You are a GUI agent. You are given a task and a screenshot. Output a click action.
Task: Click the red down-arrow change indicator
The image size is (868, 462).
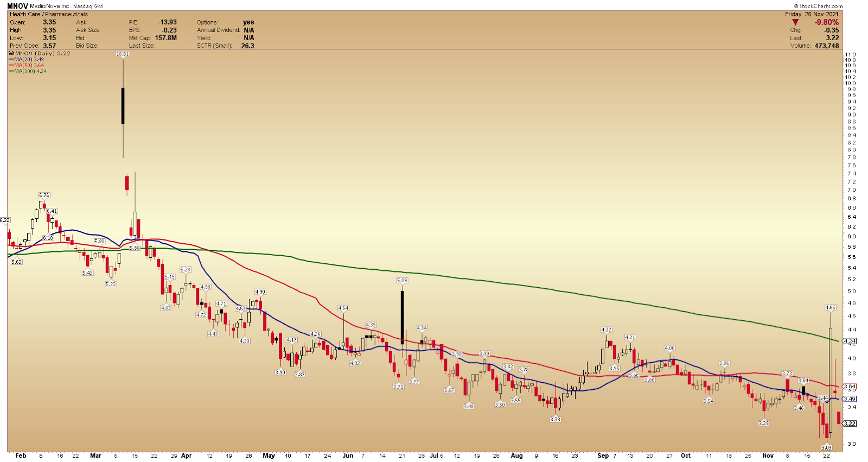(795, 22)
